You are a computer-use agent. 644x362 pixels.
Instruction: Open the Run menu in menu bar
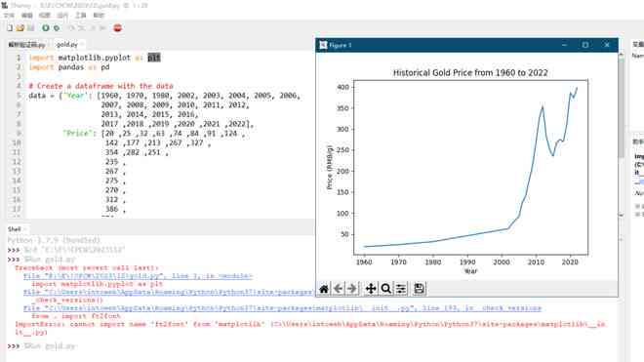pyautogui.click(x=62, y=16)
